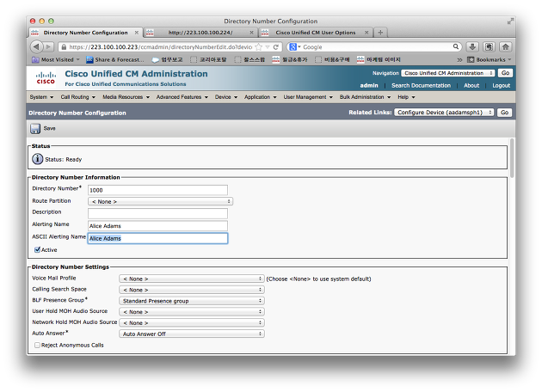This screenshot has width=542, height=392.
Task: Open the Bookmarks menu button
Action: (x=490, y=60)
